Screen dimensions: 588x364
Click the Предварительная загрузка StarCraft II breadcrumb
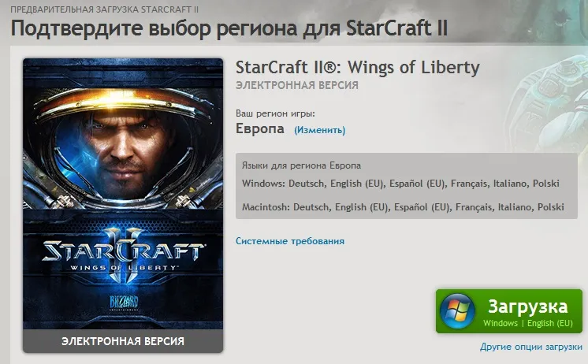(x=104, y=9)
